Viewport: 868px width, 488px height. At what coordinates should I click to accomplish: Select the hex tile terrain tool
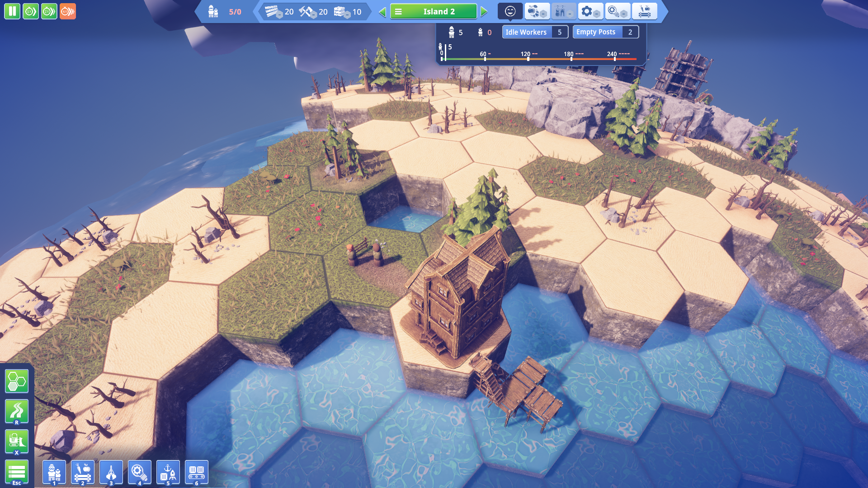click(17, 382)
